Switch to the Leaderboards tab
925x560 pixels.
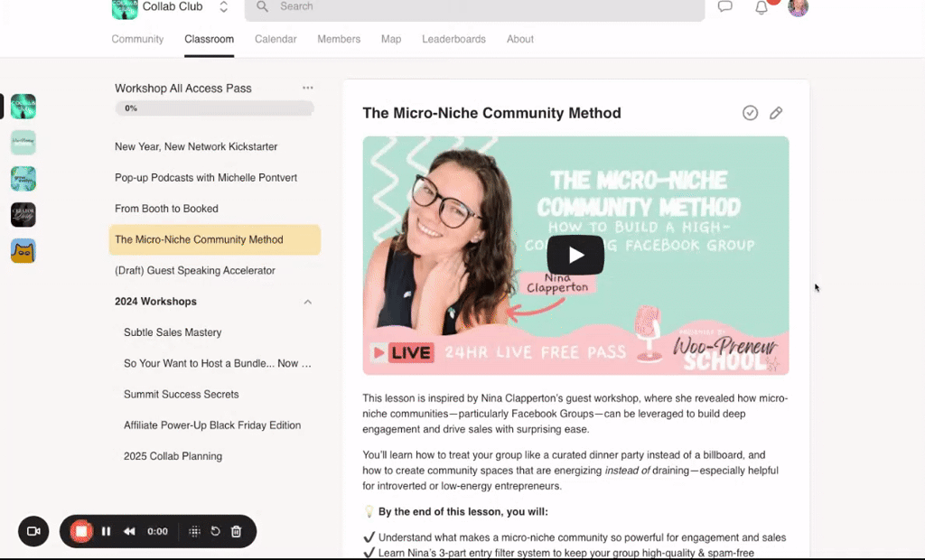(453, 39)
